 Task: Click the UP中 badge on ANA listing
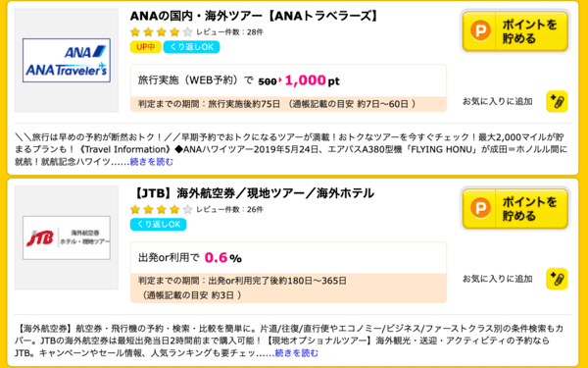click(145, 47)
